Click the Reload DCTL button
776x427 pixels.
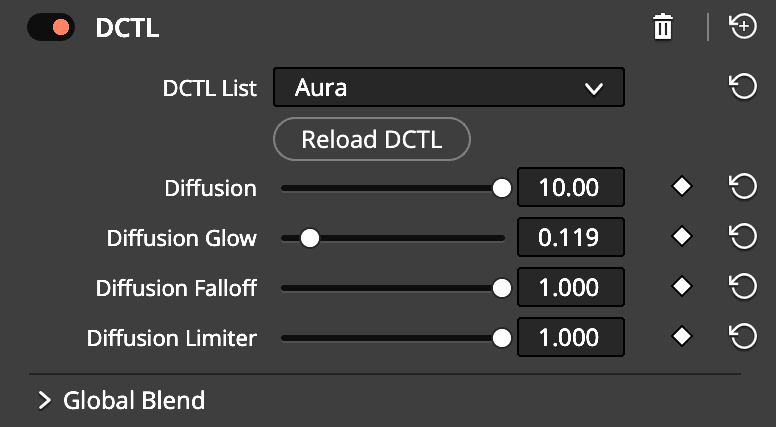pos(372,139)
